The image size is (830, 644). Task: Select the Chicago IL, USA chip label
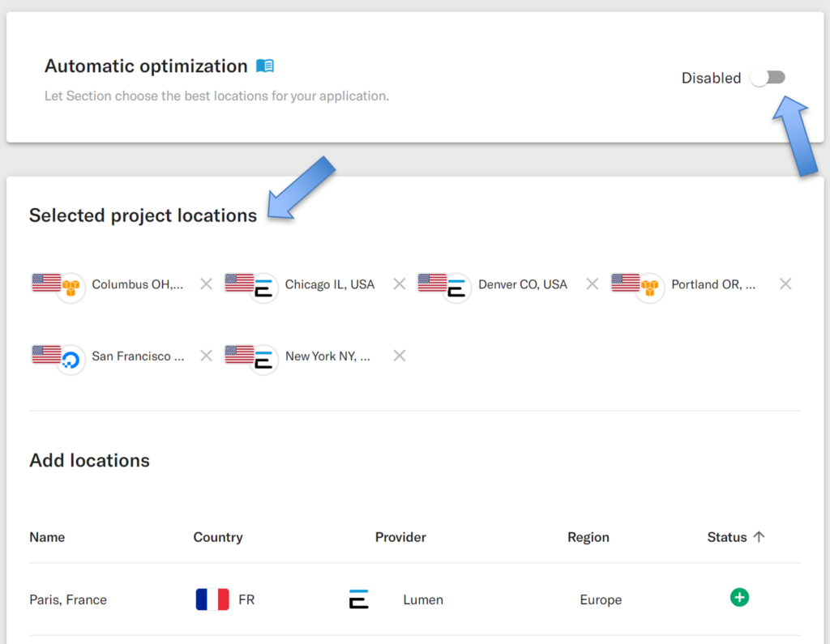(x=330, y=284)
